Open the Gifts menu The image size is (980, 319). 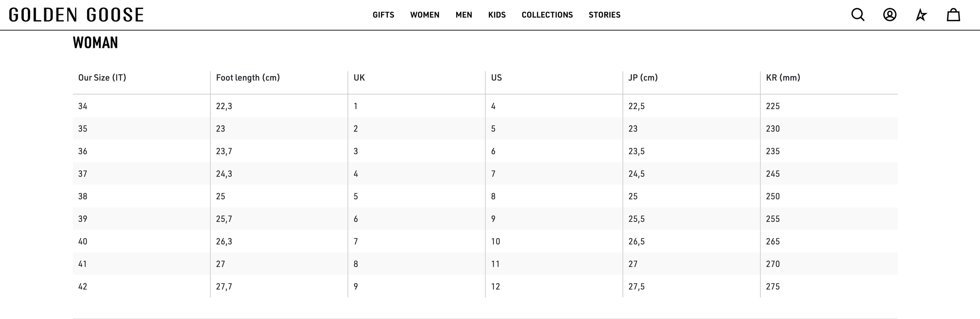(x=383, y=15)
